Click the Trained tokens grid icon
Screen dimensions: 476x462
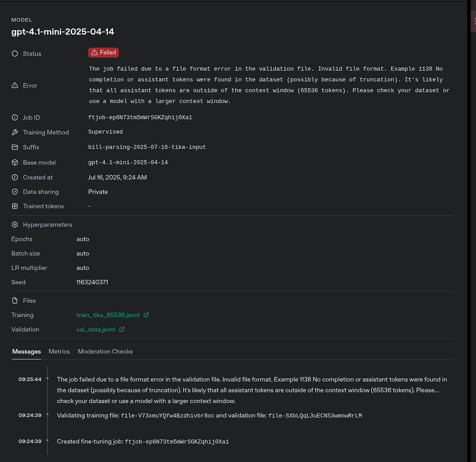point(14,207)
